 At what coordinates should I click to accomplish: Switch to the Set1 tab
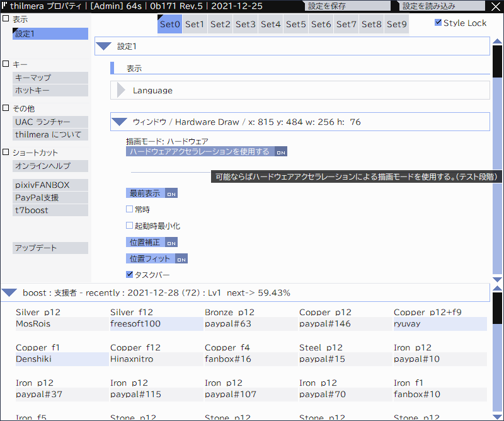(x=195, y=24)
